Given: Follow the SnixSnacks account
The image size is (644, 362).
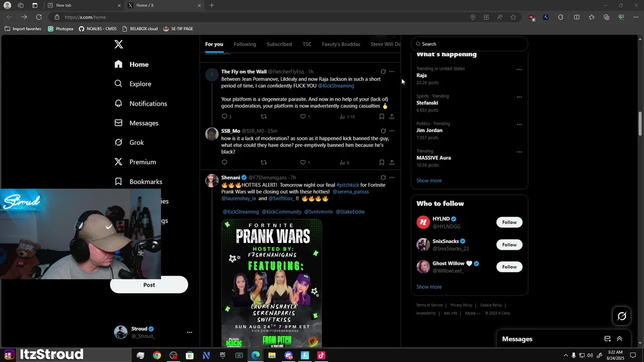Looking at the screenshot, I should tap(509, 245).
